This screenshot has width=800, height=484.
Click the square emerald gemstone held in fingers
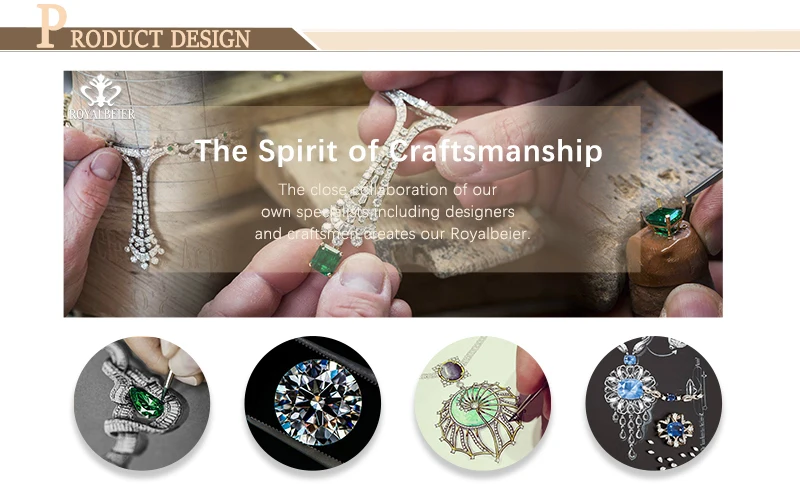tap(326, 259)
